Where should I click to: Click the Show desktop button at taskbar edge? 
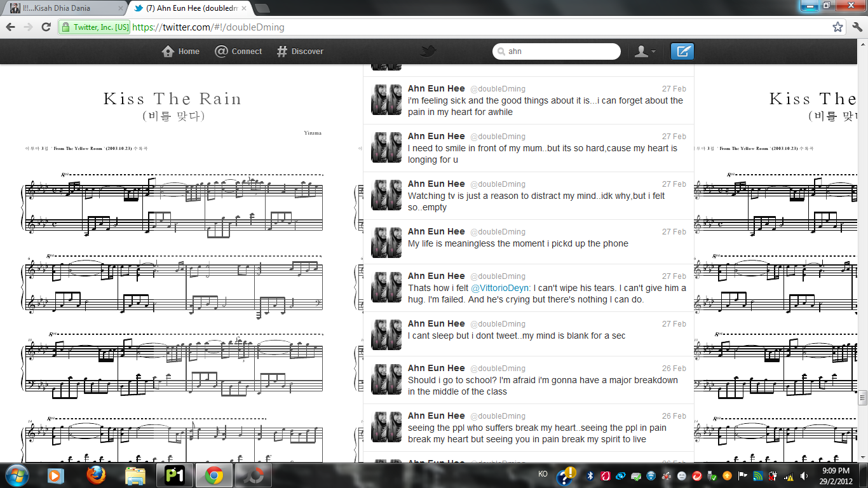pos(864,475)
